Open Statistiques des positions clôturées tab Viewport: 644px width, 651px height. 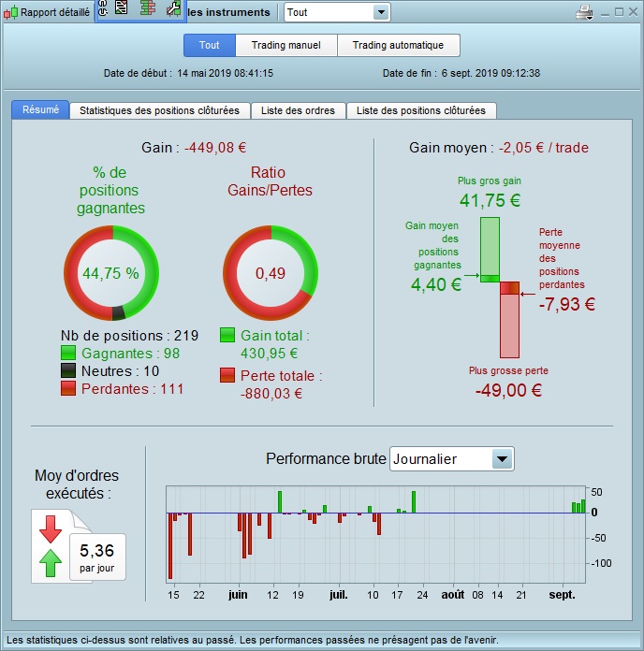click(159, 111)
